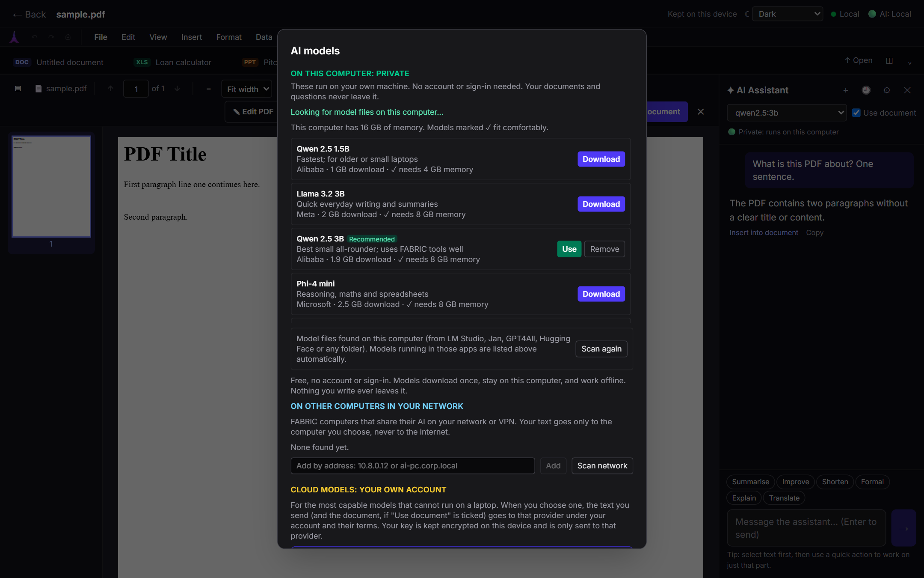The width and height of the screenshot is (924, 578).
Task: Start a new chat with plus icon
Action: coord(846,90)
